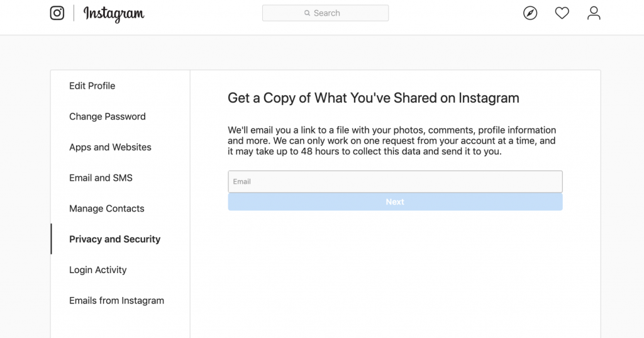This screenshot has height=338, width=644.
Task: Open Edit Profile settings
Action: (x=92, y=86)
